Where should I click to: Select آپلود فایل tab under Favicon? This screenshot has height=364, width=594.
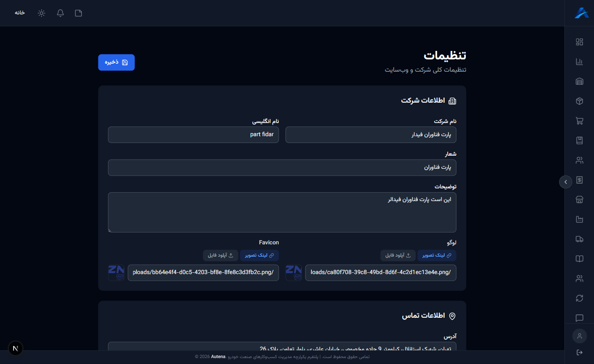coord(221,255)
